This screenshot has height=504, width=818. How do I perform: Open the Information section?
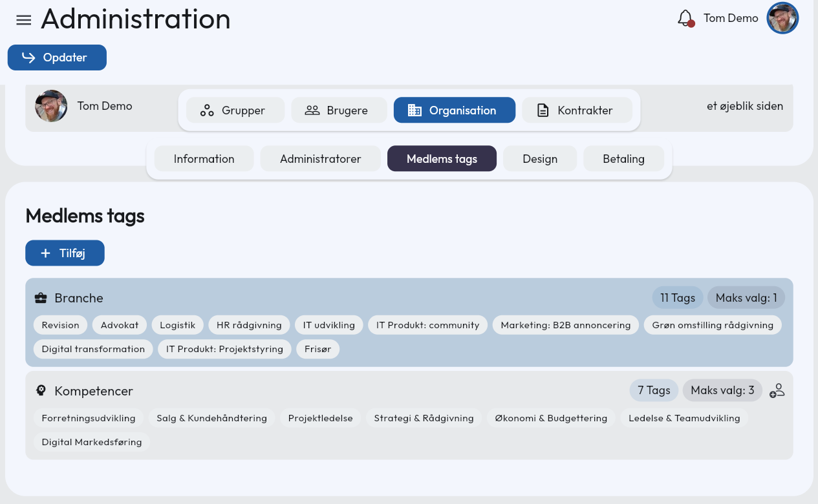click(x=204, y=158)
